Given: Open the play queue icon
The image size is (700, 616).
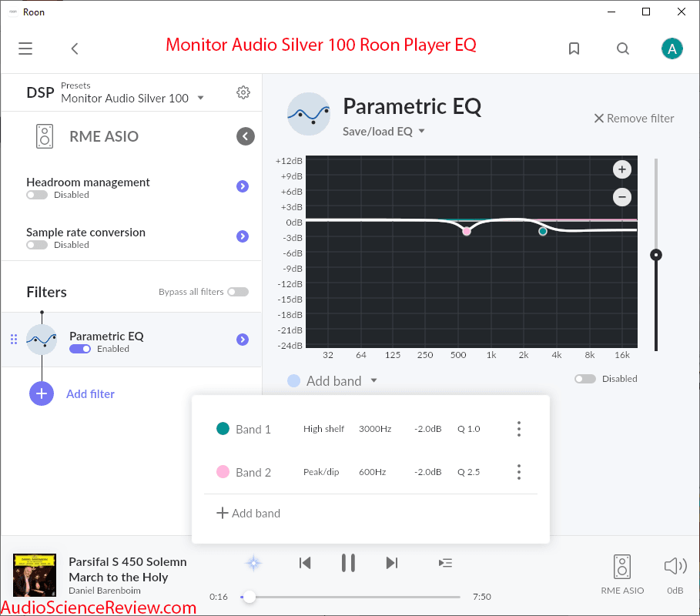Looking at the screenshot, I should (446, 563).
